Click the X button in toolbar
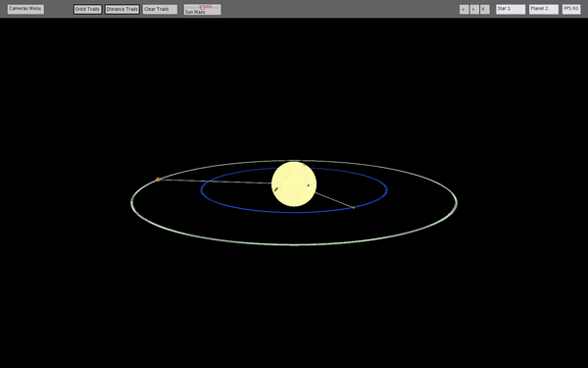The width and height of the screenshot is (588, 368). click(484, 10)
